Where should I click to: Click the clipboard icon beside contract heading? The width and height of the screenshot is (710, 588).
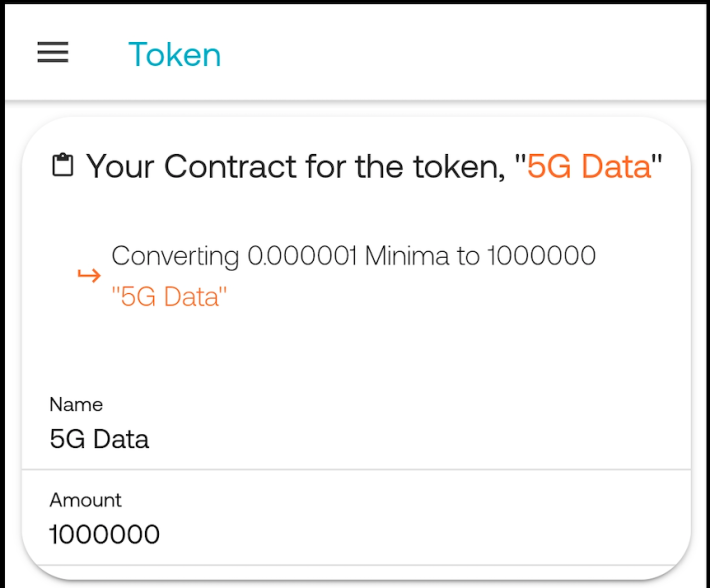pyautogui.click(x=63, y=165)
